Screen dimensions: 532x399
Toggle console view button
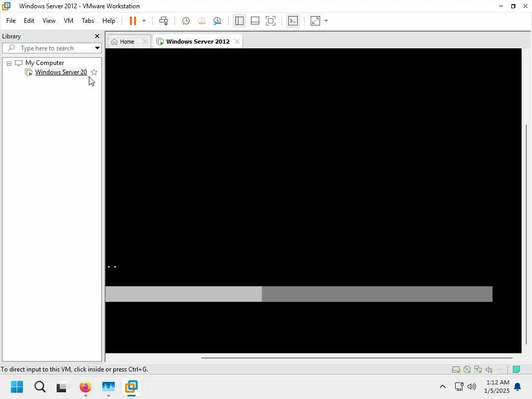click(293, 21)
